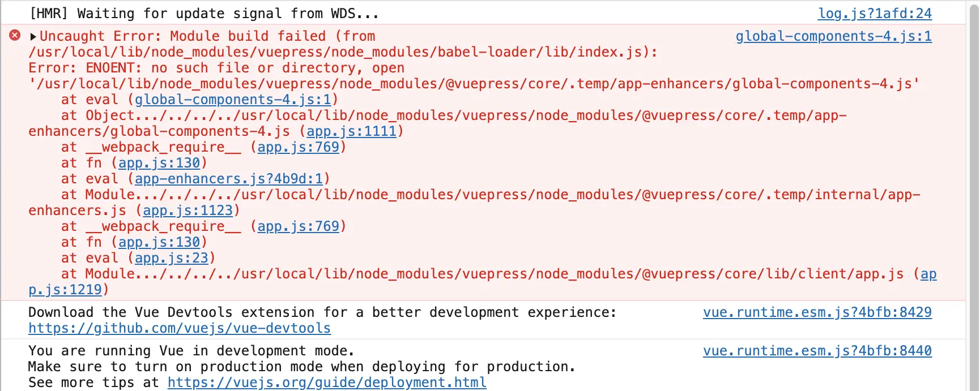Image resolution: width=980 pixels, height=391 pixels.
Task: Open the app.js:23 eval link
Action: (x=172, y=258)
